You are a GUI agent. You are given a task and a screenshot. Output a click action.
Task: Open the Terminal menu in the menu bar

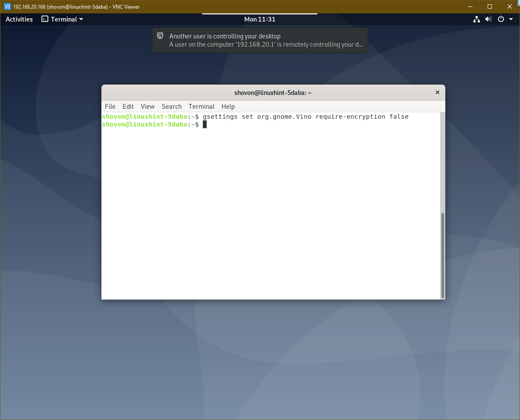(x=202, y=106)
